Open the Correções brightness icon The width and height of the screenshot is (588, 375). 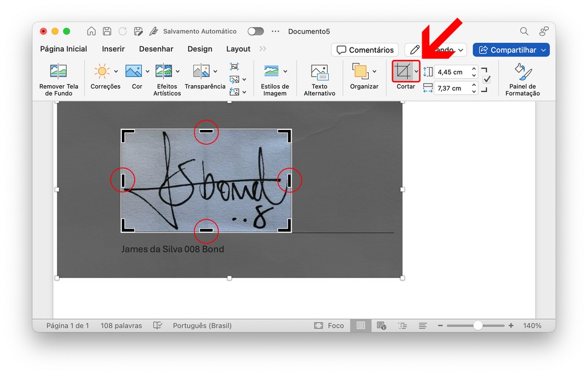102,72
